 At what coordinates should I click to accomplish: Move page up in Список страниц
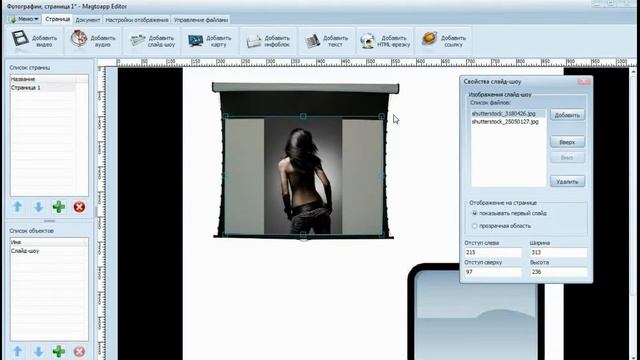(18, 207)
